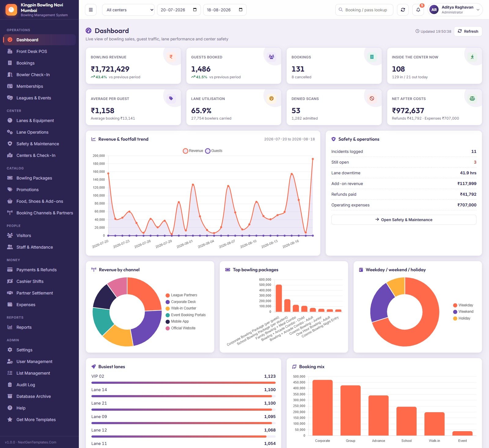Image resolution: width=489 pixels, height=448 pixels.
Task: Open Booking Channels & Partners menu item
Action: (x=39, y=213)
